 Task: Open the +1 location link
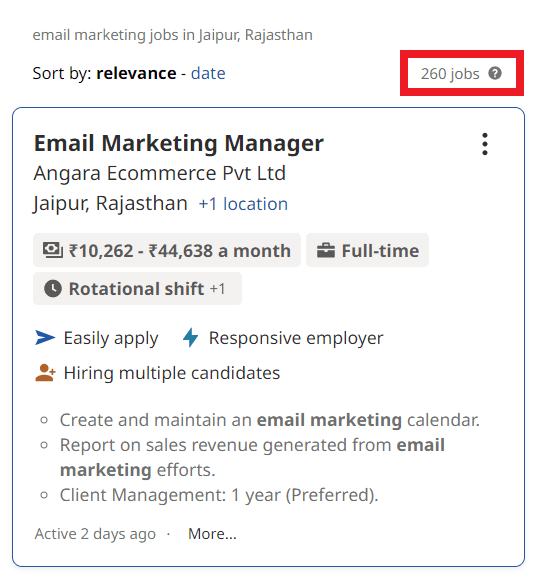[x=243, y=204]
